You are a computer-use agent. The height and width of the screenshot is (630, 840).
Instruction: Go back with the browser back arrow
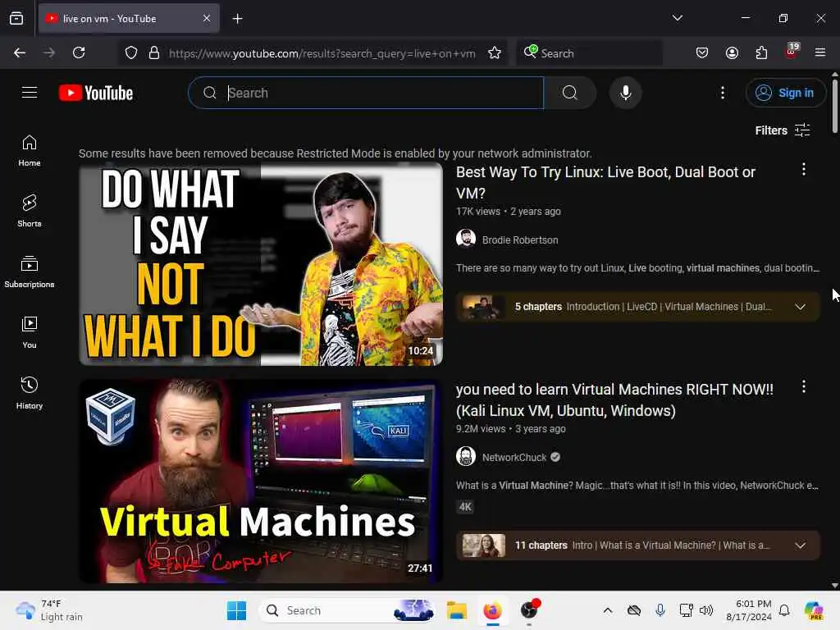pos(20,52)
